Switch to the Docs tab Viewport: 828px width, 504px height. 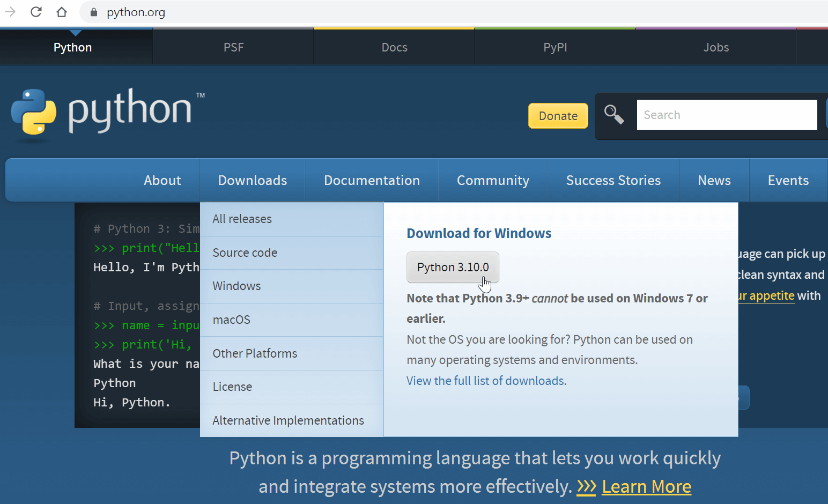(x=395, y=47)
